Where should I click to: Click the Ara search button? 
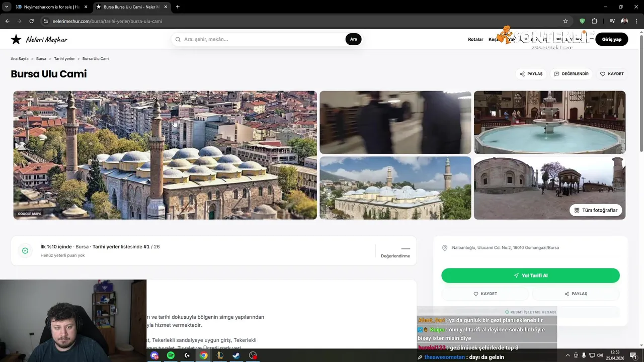353,39
